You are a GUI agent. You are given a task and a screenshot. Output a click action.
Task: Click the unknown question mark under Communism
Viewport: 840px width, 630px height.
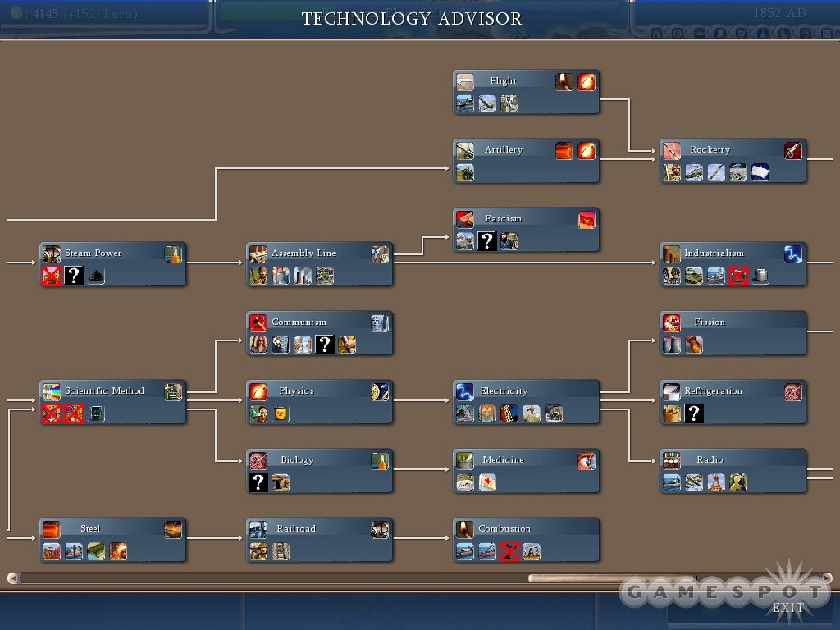(x=325, y=345)
